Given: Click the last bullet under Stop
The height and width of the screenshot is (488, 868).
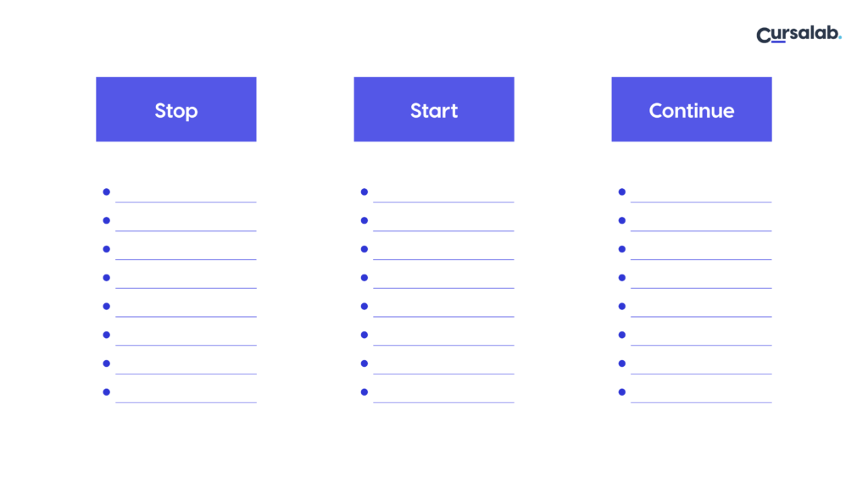Looking at the screenshot, I should 107,392.
